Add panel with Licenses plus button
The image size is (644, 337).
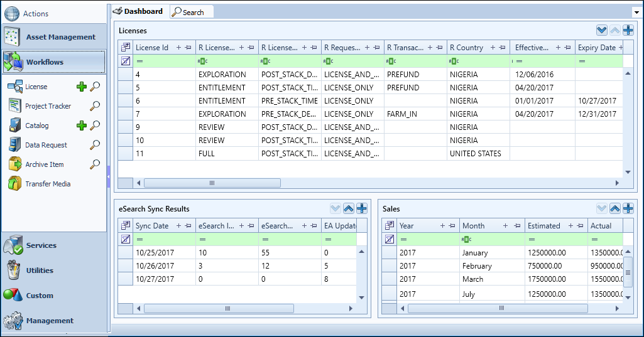tap(628, 30)
